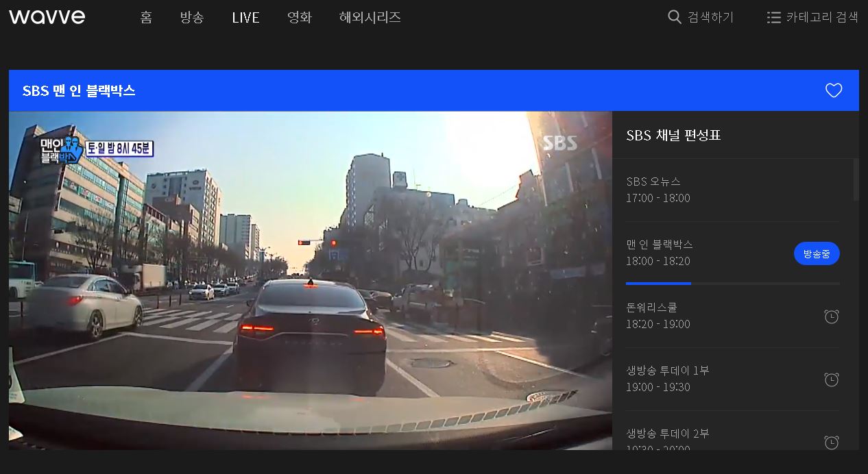Select 생방송 투데이 1부 entry
Viewport: 868px width, 474px height.
point(732,379)
